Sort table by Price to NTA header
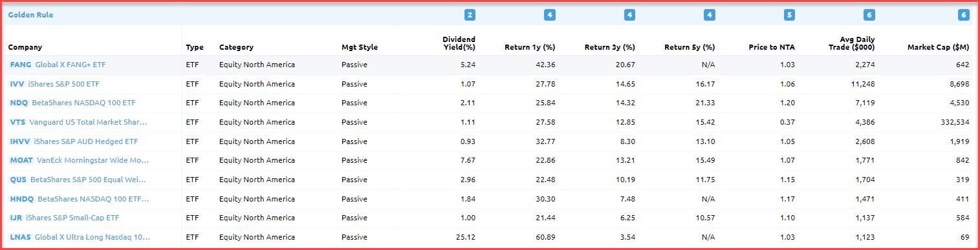This screenshot has width=980, height=250. [x=772, y=47]
